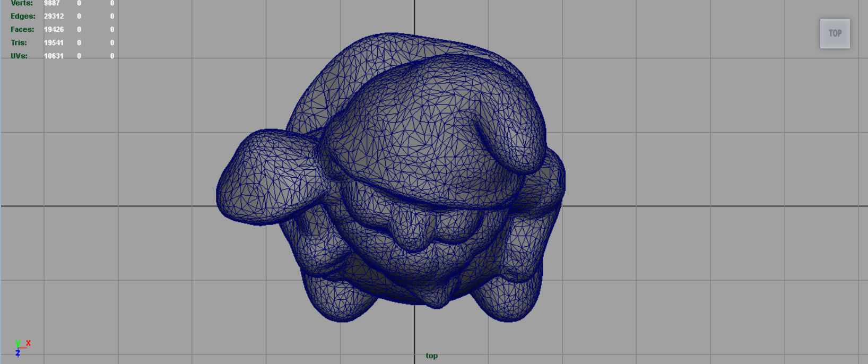868x364 pixels.
Task: Click the 'Verts:' heads-up display label
Action: pos(22,3)
